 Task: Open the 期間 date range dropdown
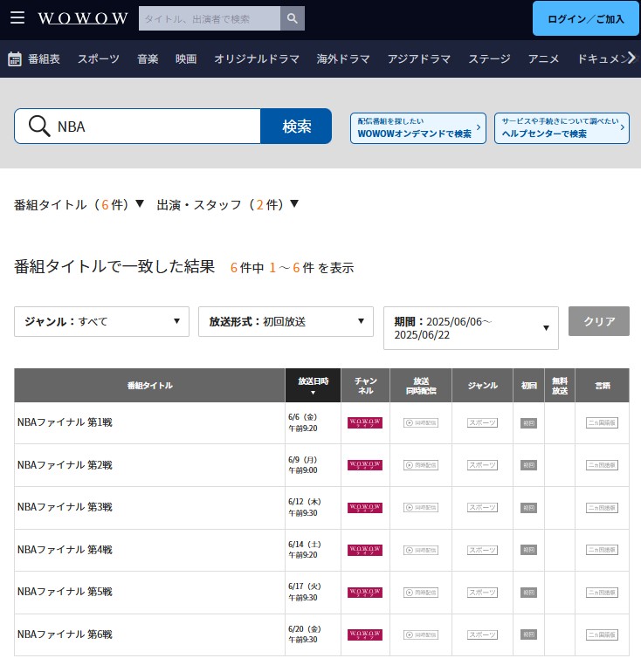(471, 328)
